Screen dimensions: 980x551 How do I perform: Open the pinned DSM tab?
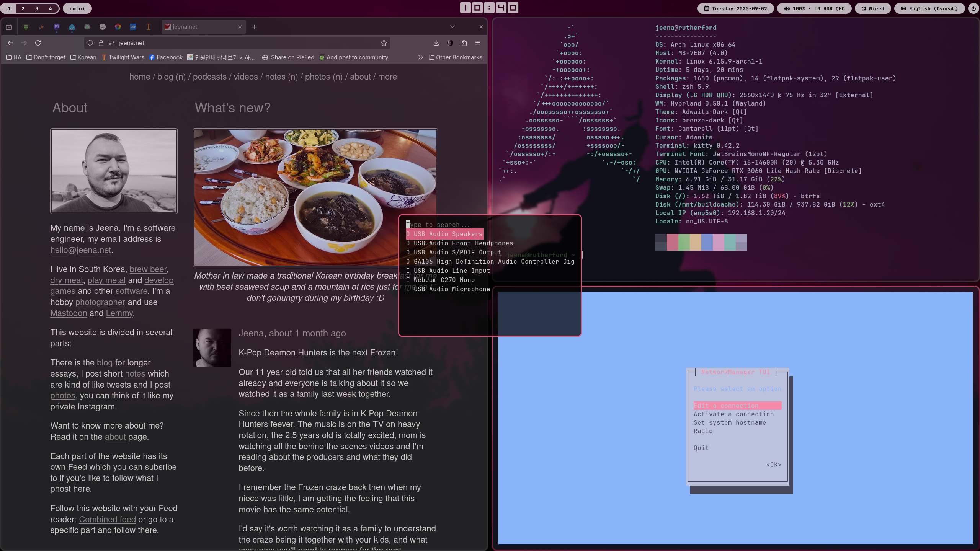[x=133, y=27]
